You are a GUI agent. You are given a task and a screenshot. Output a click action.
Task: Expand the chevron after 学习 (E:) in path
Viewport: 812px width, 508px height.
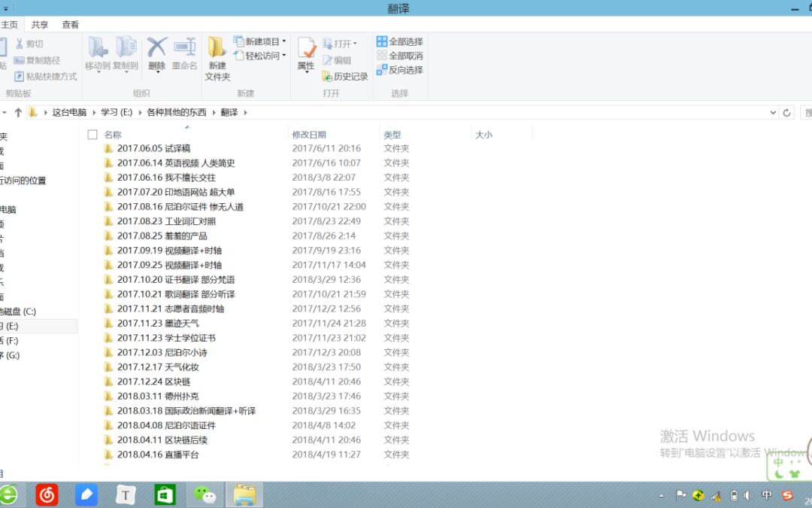(140, 112)
